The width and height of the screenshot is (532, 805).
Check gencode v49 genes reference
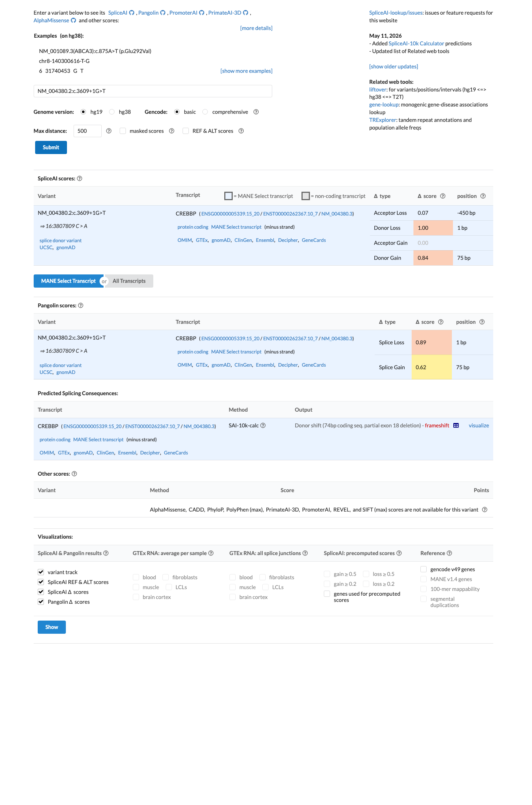(424, 569)
